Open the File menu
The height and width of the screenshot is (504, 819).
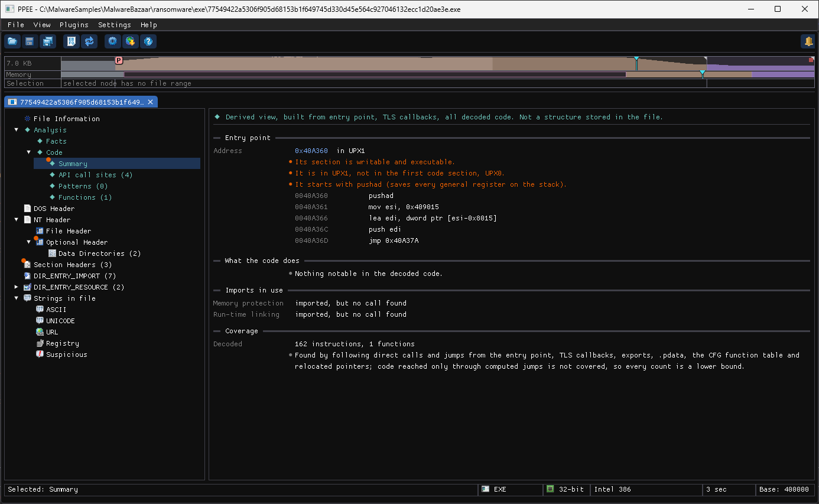16,25
